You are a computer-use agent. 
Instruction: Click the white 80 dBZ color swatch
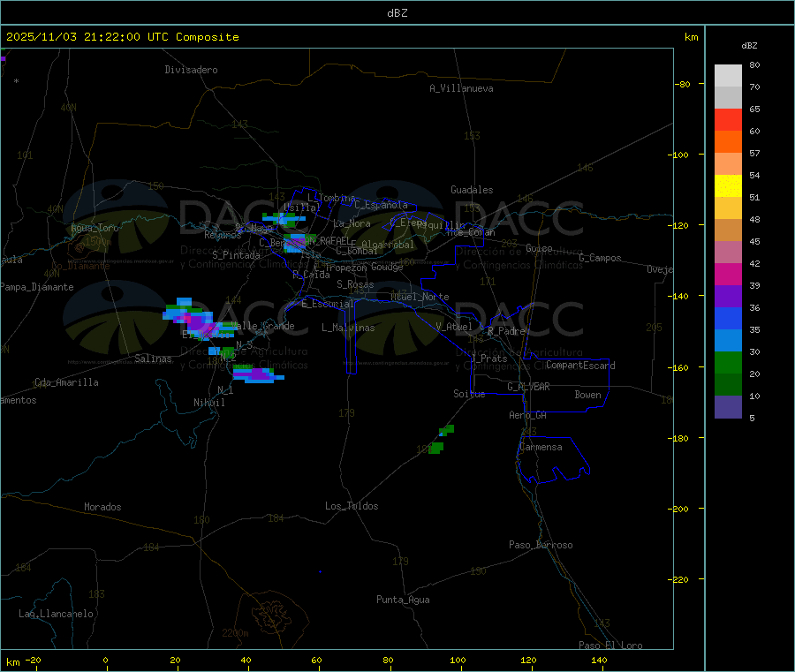click(x=728, y=76)
